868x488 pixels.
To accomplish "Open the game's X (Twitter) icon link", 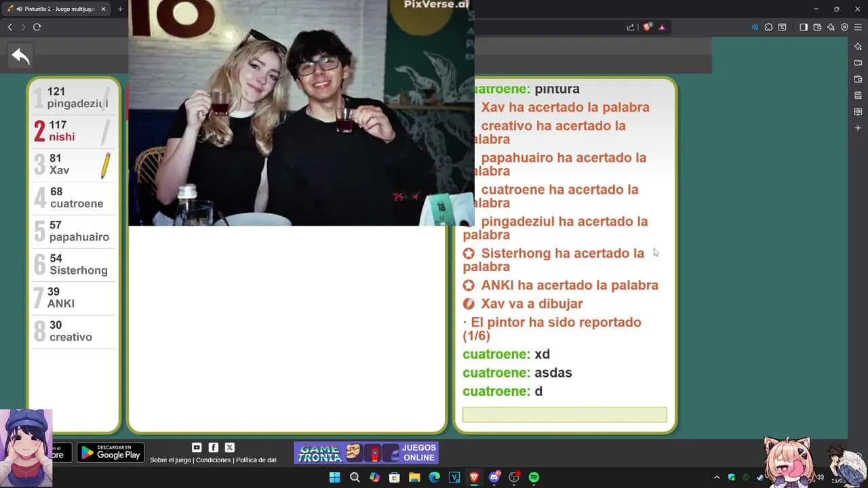I will 229,447.
